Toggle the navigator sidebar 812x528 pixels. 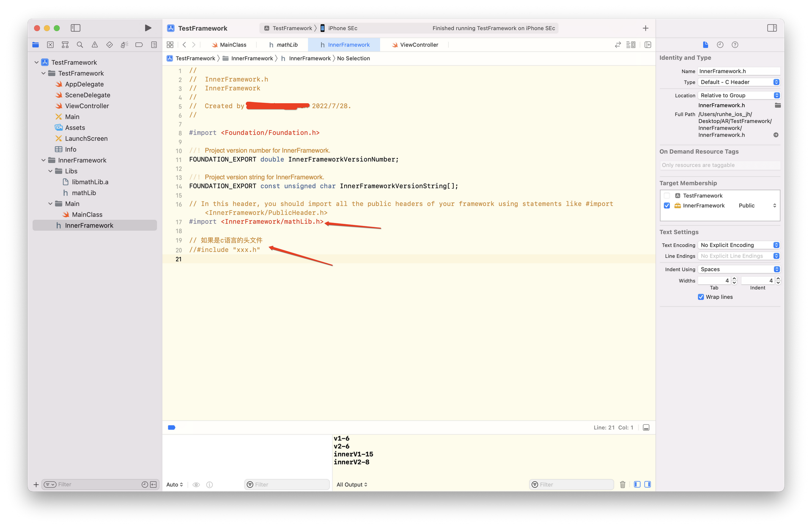(76, 28)
